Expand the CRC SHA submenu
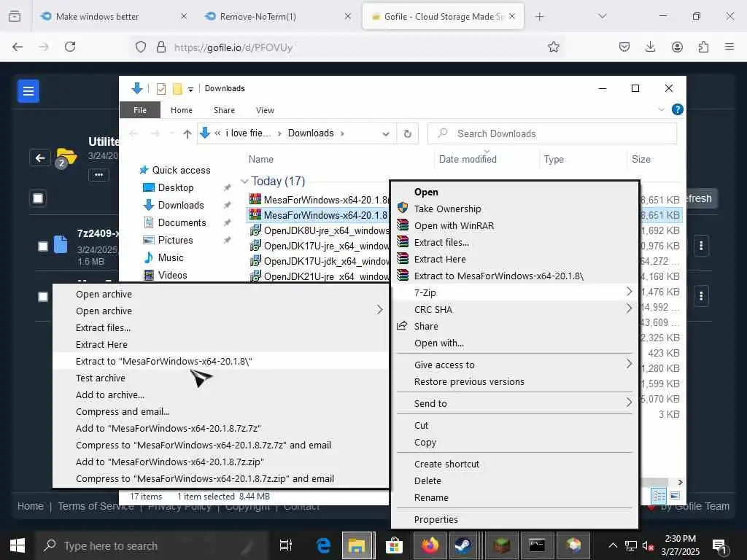This screenshot has height=560, width=747. click(629, 308)
